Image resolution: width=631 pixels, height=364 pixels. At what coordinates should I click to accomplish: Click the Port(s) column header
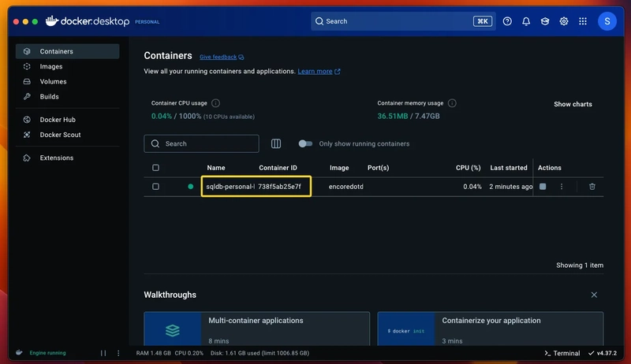tap(379, 168)
